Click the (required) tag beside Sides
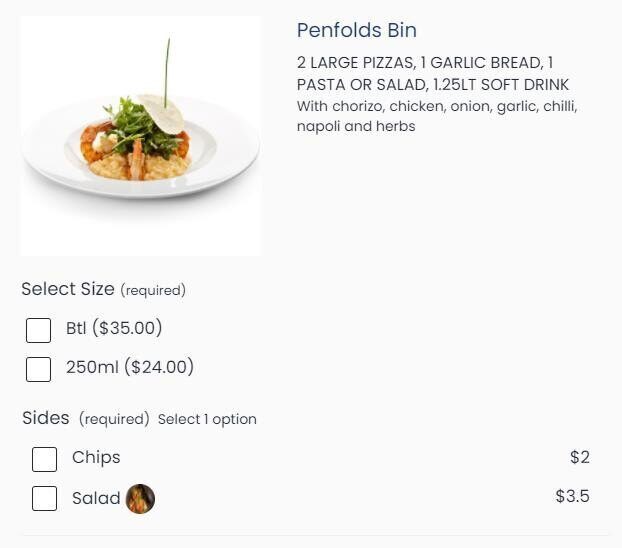 coord(114,419)
